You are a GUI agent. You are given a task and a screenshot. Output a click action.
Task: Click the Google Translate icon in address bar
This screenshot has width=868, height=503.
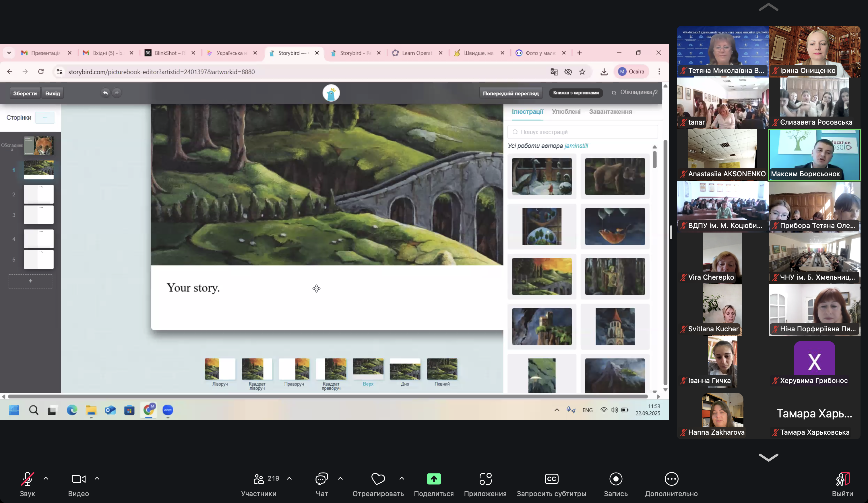coord(554,72)
